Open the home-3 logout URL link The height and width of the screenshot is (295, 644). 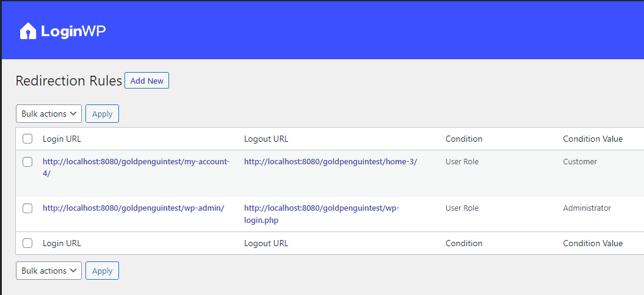330,162
